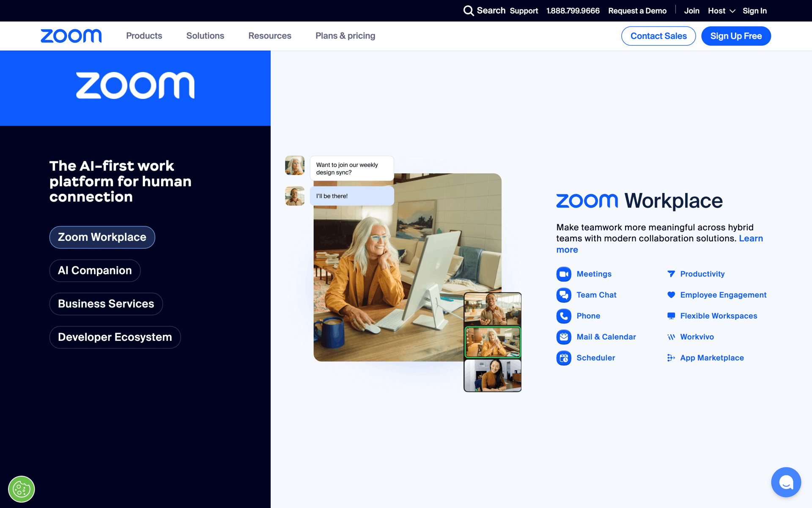Click 'The AI-first work platform' headline
Screen dimensions: 812x508
pyautogui.click(x=121, y=181)
